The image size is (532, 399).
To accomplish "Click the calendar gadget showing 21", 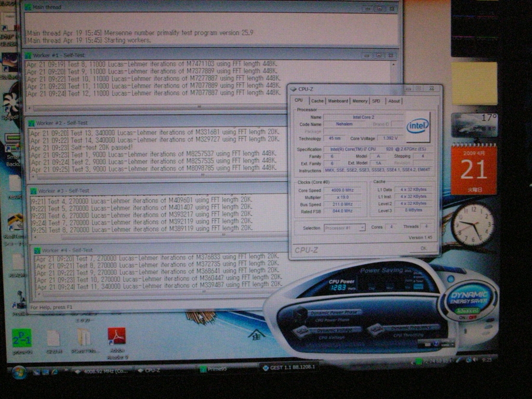I will point(474,169).
